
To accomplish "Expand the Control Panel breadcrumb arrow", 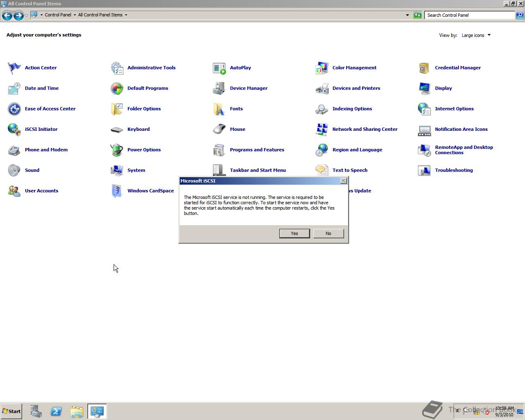I will 75,15.
